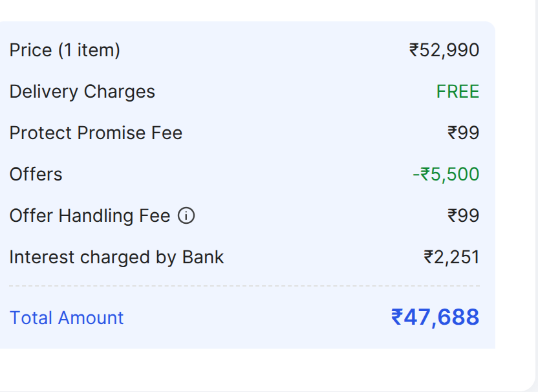Click the Offer Handling Fee info icon
Viewport: 538px width, 392px height.
186,216
